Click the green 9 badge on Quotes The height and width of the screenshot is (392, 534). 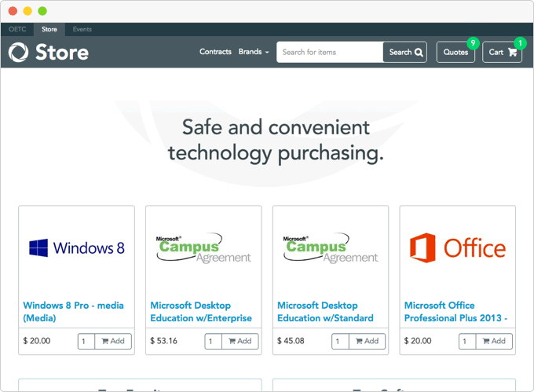(x=473, y=43)
